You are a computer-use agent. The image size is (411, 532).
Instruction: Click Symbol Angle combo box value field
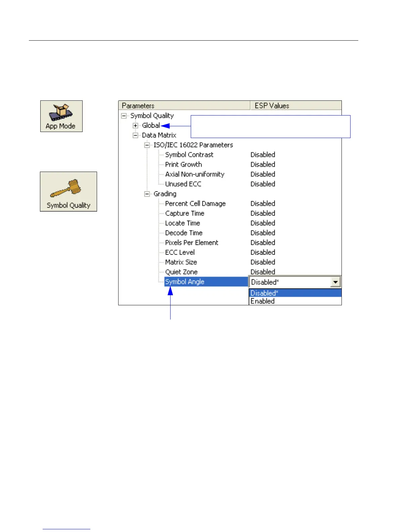click(x=290, y=282)
